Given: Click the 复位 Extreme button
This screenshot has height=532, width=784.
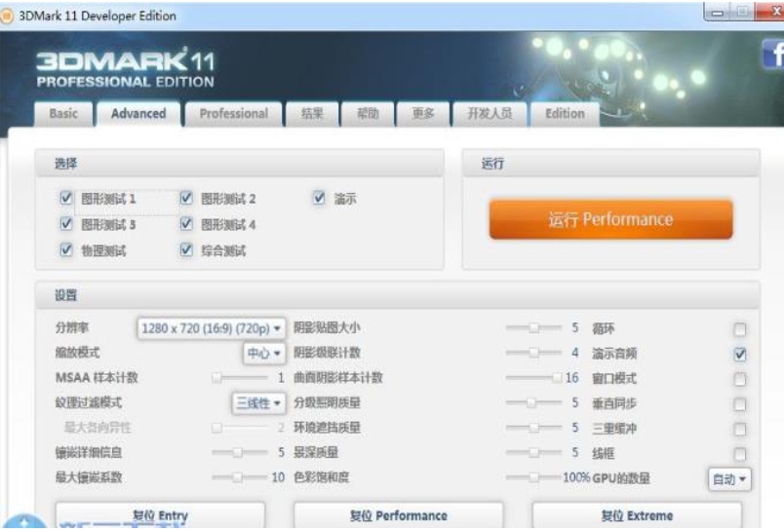Looking at the screenshot, I should click(x=637, y=515).
